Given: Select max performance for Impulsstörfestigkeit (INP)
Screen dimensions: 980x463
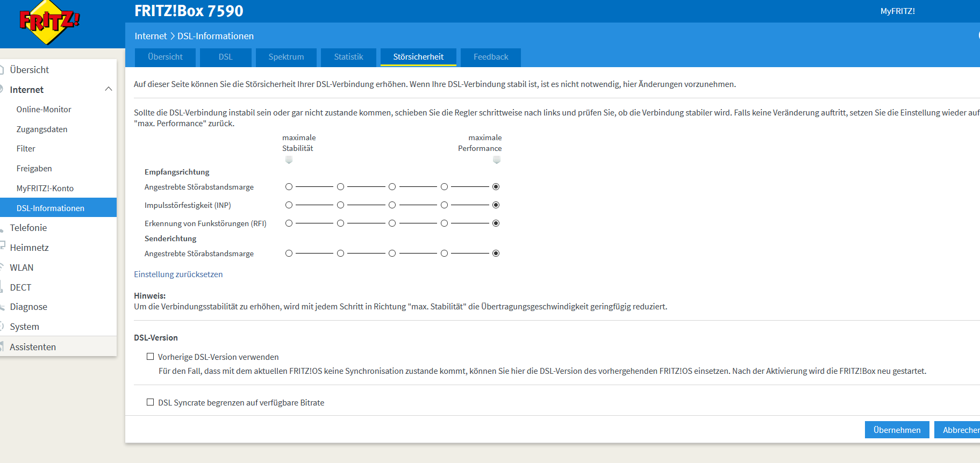Looking at the screenshot, I should coord(496,205).
